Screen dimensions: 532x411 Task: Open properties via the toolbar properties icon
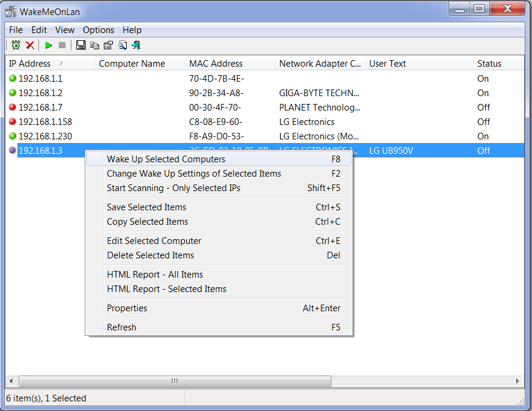[x=108, y=45]
